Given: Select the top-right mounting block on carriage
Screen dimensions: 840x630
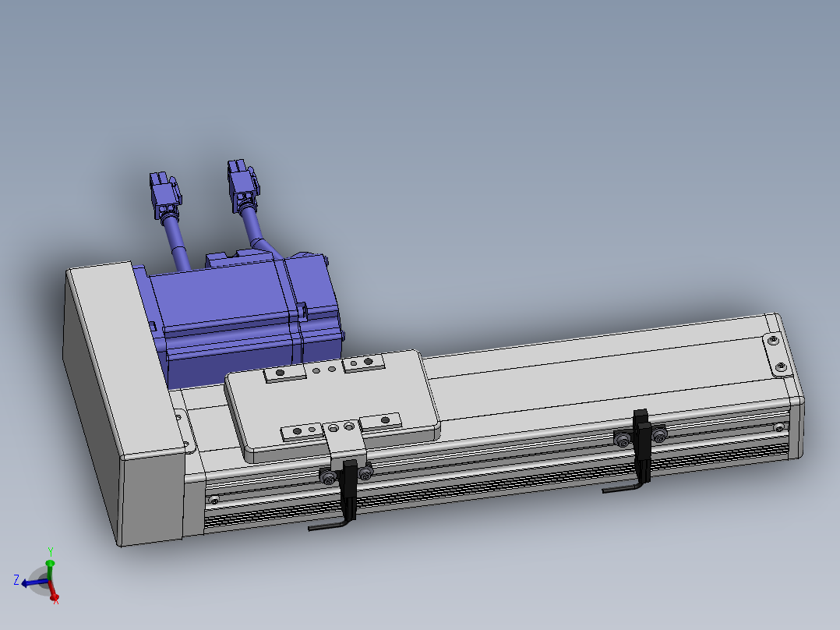Looking at the screenshot, I should pos(364,363).
